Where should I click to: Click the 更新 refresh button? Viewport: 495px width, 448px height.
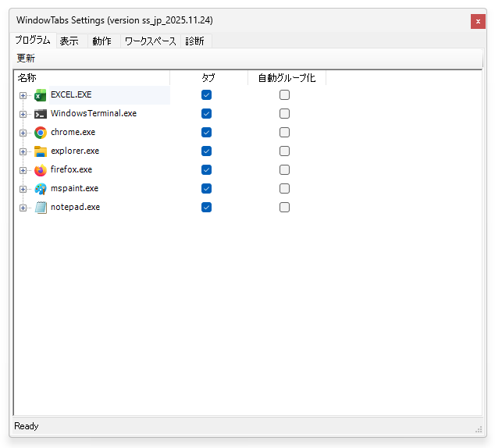27,59
